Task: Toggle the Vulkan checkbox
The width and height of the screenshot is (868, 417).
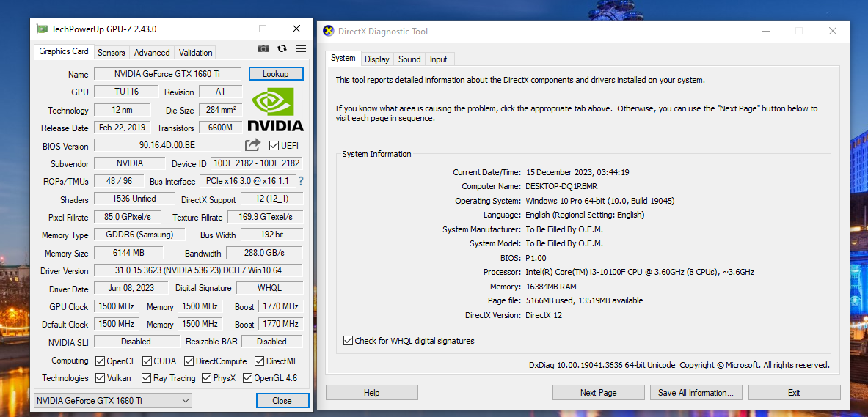Action: (x=101, y=378)
